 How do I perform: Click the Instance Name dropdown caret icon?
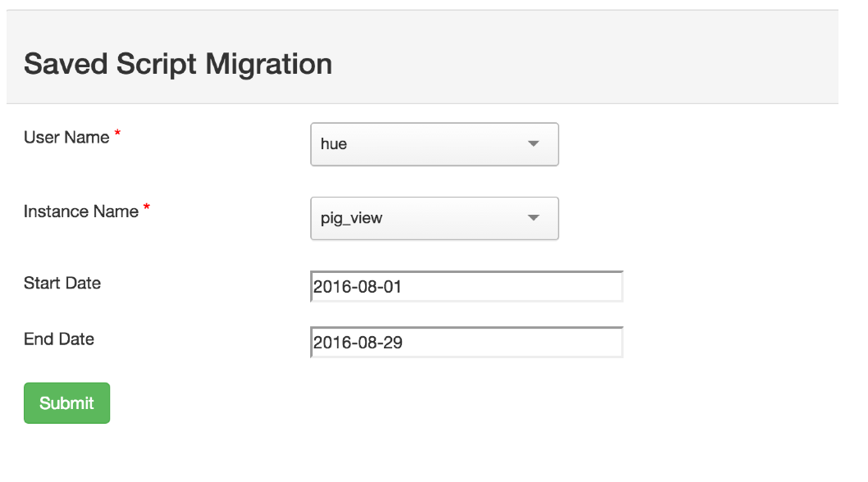tap(534, 218)
